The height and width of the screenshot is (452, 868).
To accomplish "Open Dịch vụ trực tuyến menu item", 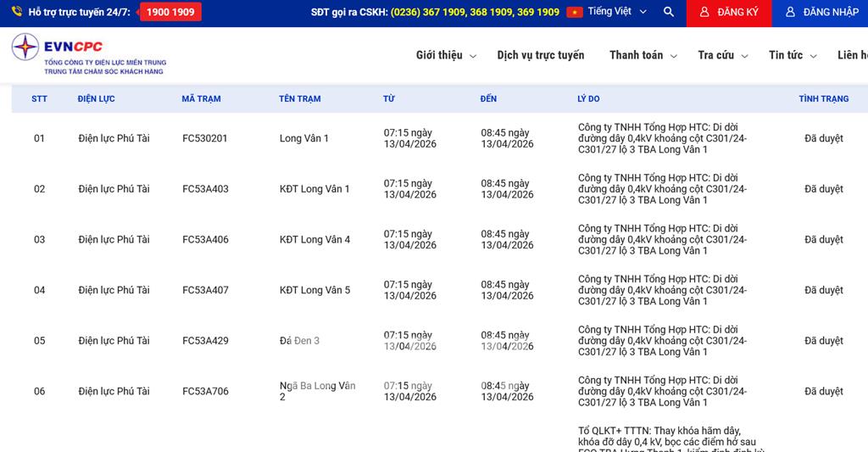I will 541,55.
